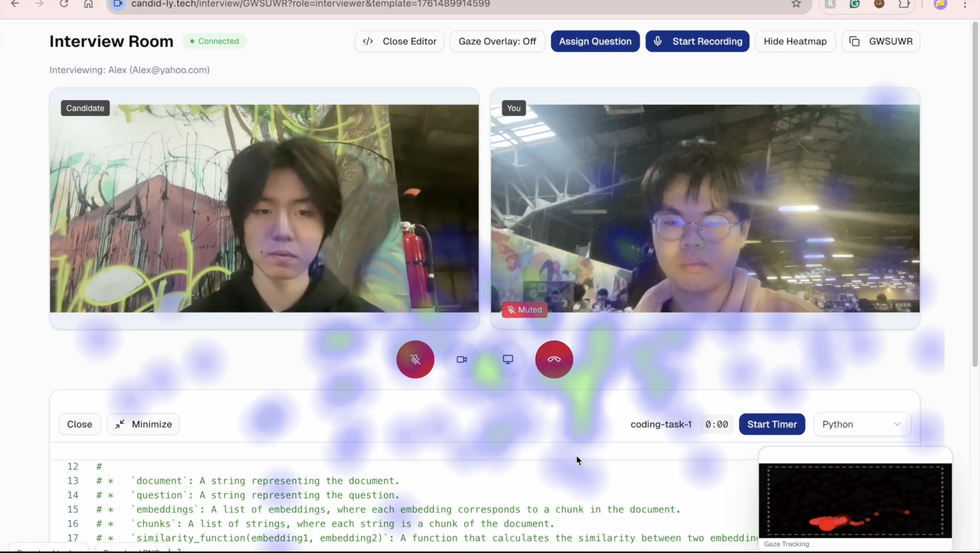The height and width of the screenshot is (553, 980).
Task: Click the Gaze Tracking preview thumbnail
Action: click(x=855, y=500)
